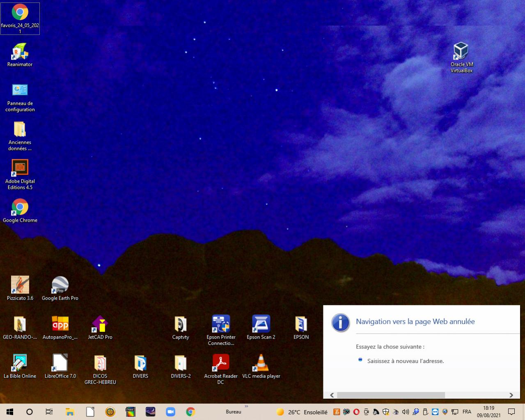This screenshot has height=420, width=525.
Task: Open the volume speaker tray icon
Action: [x=406, y=412]
